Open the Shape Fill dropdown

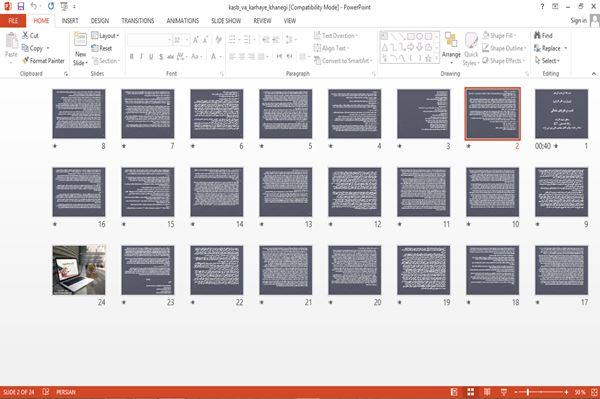499,35
